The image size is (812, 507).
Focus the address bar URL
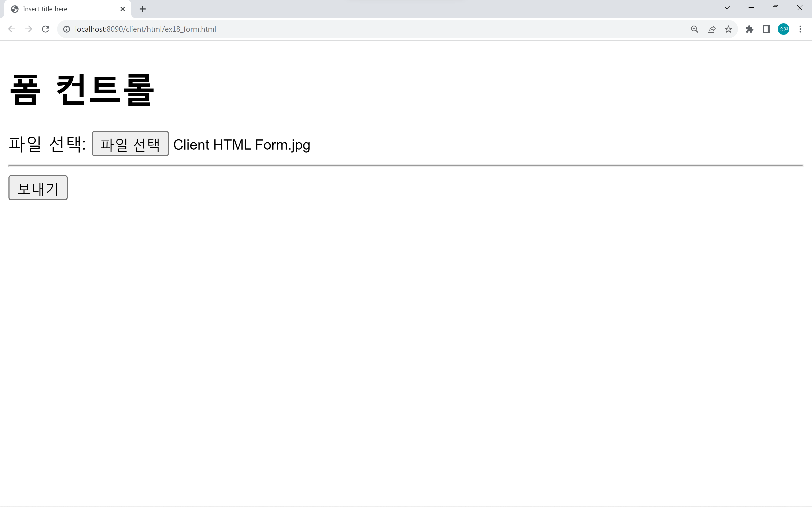145,29
